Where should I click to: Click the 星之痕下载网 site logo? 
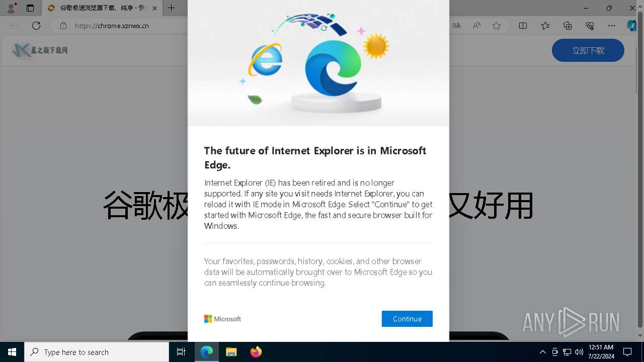[x=40, y=50]
